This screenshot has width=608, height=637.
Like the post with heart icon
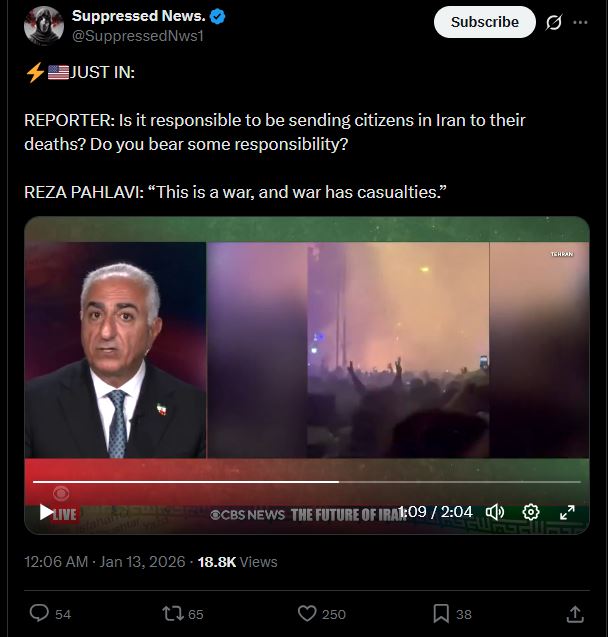pyautogui.click(x=307, y=613)
